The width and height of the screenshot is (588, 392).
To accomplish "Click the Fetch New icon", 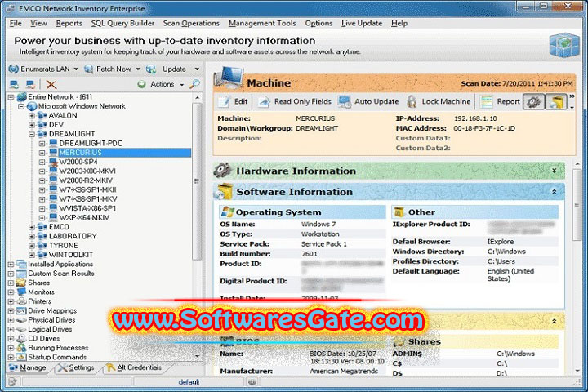I will coord(89,69).
